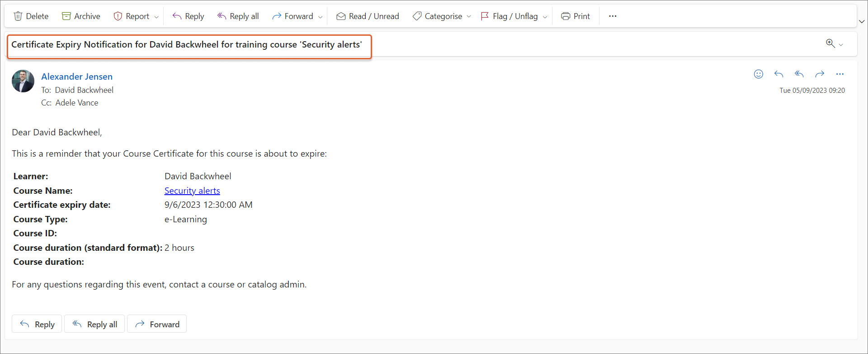This screenshot has width=868, height=354.
Task: Delete the email using the toolbar
Action: point(31,16)
